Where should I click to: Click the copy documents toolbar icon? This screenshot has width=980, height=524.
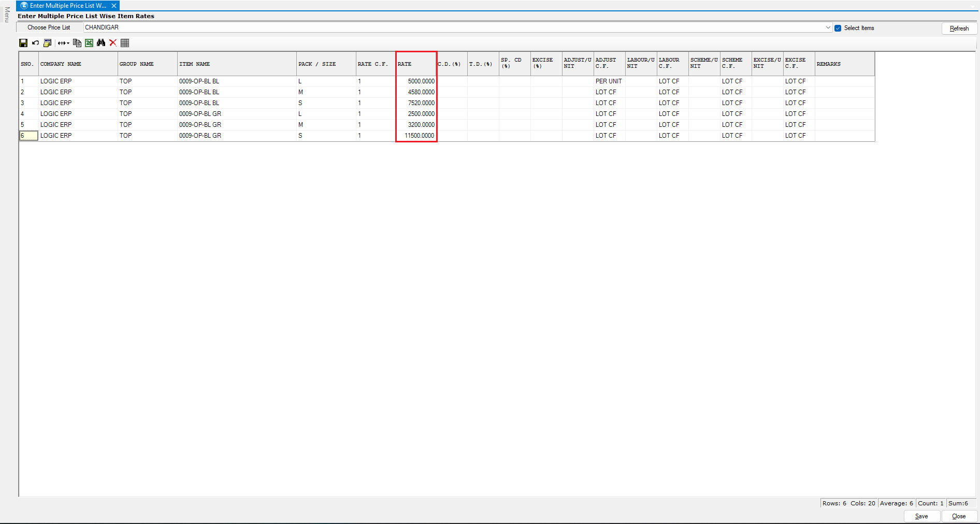(x=77, y=43)
